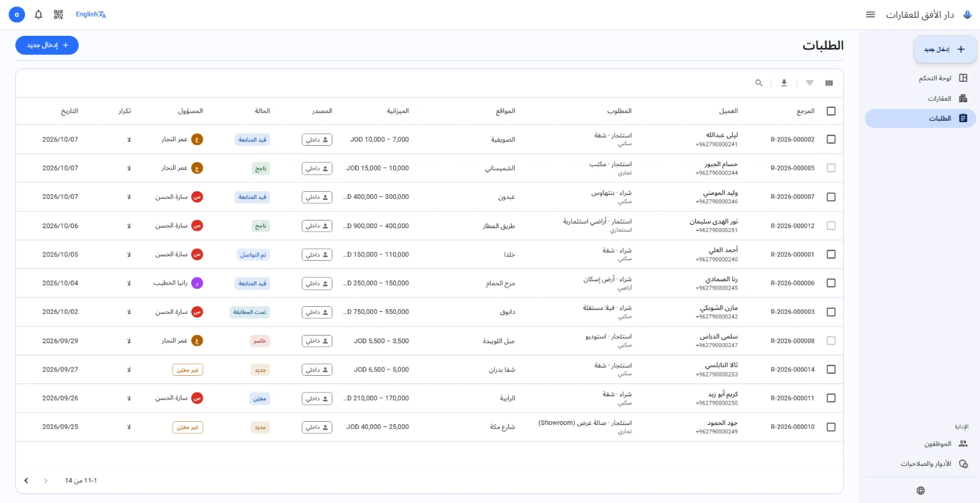
Task: Click the تمت المطابقة status badge
Action: (250, 313)
